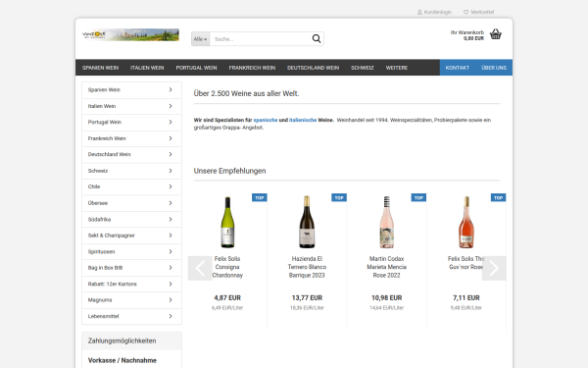The image size is (588, 368).
Task: Click Martin Codax Rose bottle image
Action: [387, 222]
